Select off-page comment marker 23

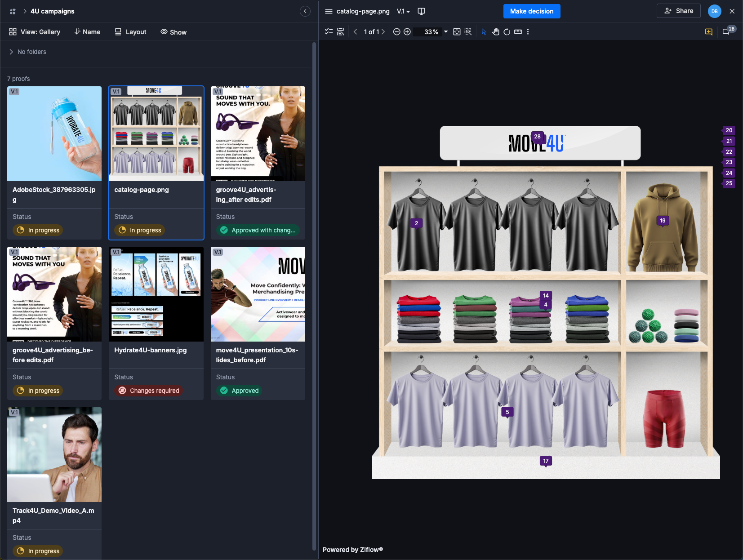729,162
